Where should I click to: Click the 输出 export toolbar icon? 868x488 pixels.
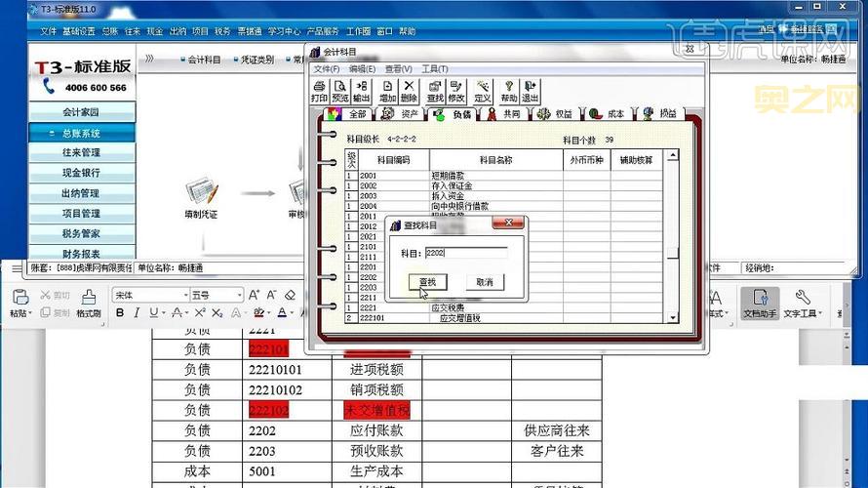coord(361,91)
